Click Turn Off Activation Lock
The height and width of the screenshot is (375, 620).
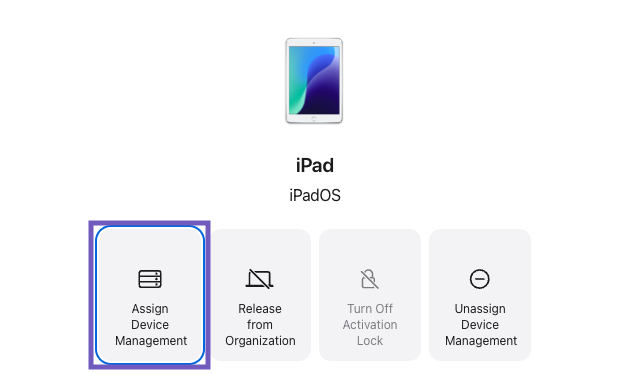click(370, 295)
